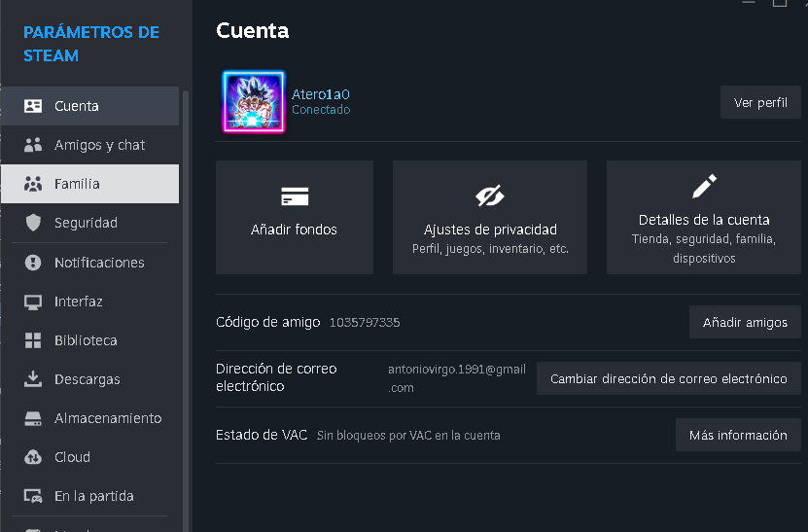
Task: Click Cambiar dirección de correo electrónico
Action: (x=669, y=378)
